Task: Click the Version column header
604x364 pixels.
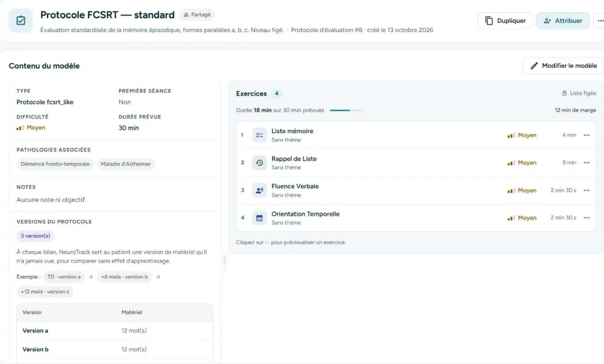Action: click(x=32, y=313)
